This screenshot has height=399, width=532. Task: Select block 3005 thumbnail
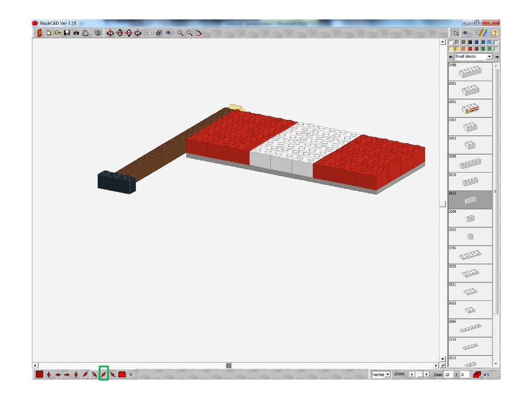click(470, 236)
